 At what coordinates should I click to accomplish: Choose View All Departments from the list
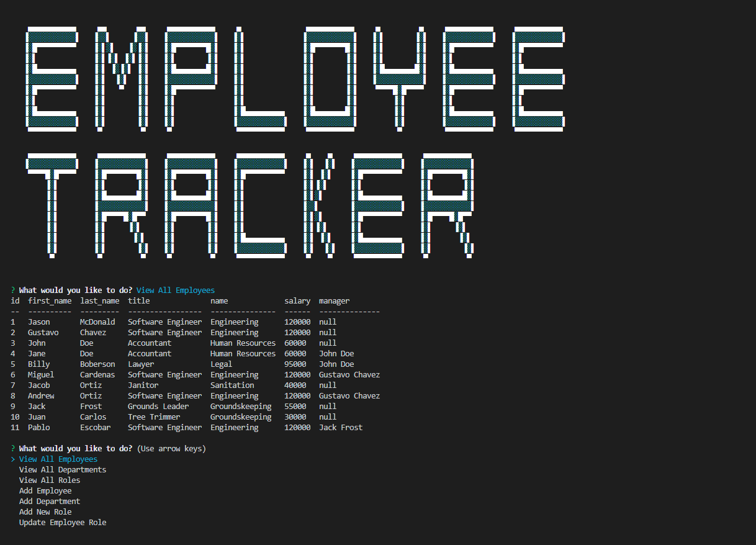click(62, 470)
